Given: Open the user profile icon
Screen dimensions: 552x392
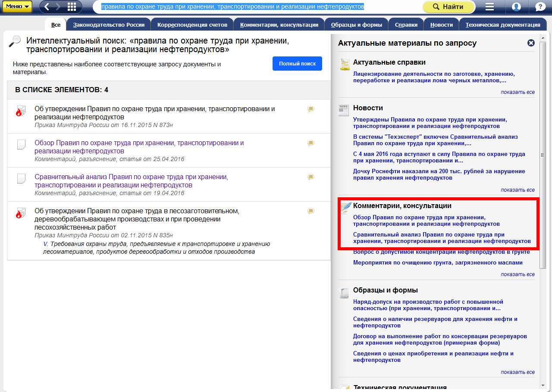Looking at the screenshot, I should (x=516, y=7).
